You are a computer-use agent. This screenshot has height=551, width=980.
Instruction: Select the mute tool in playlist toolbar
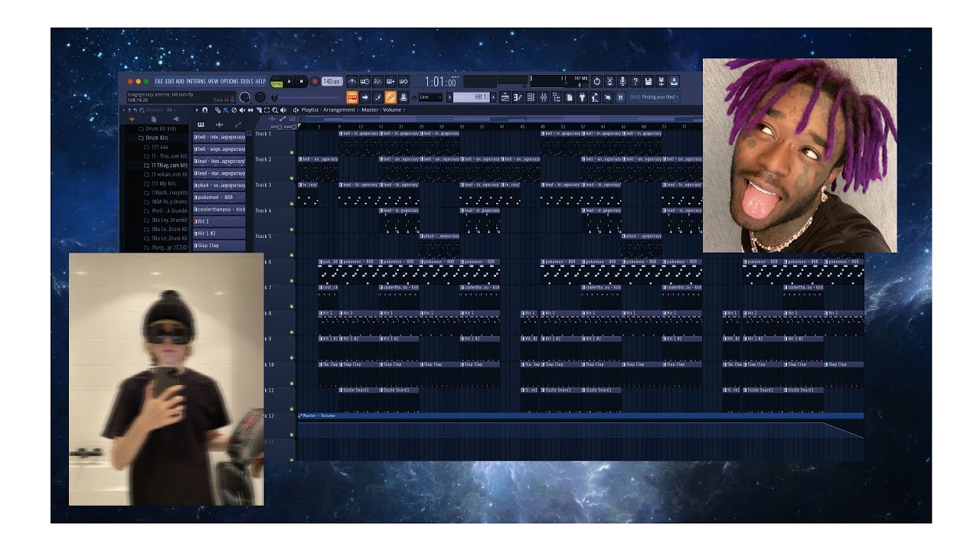tap(242, 109)
